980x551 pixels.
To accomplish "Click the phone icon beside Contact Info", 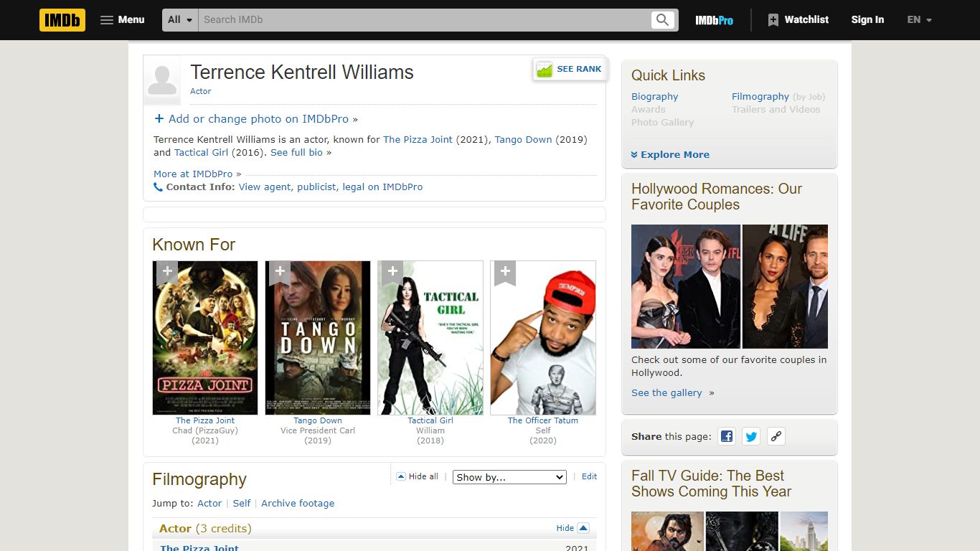I will tap(158, 187).
